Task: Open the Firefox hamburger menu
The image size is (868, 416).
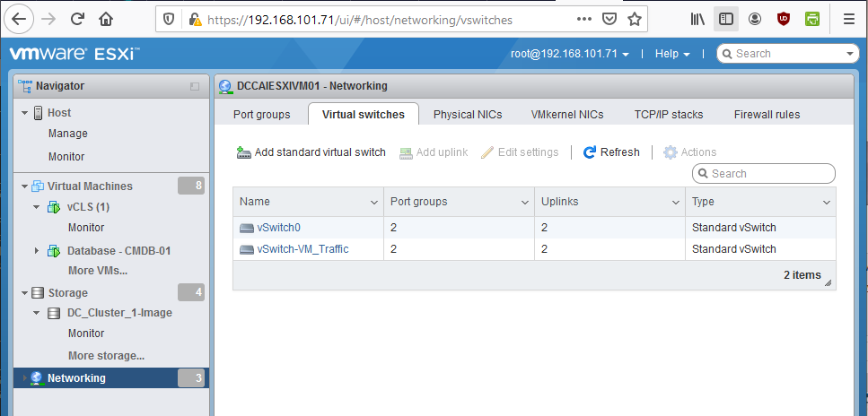Action: tap(848, 20)
